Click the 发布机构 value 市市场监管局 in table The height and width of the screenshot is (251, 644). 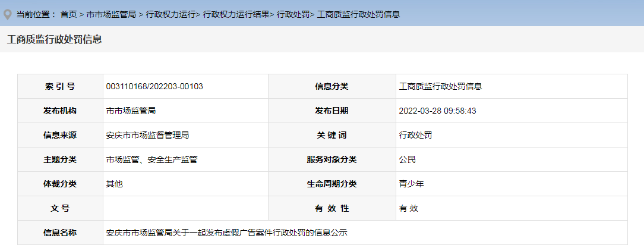131,111
